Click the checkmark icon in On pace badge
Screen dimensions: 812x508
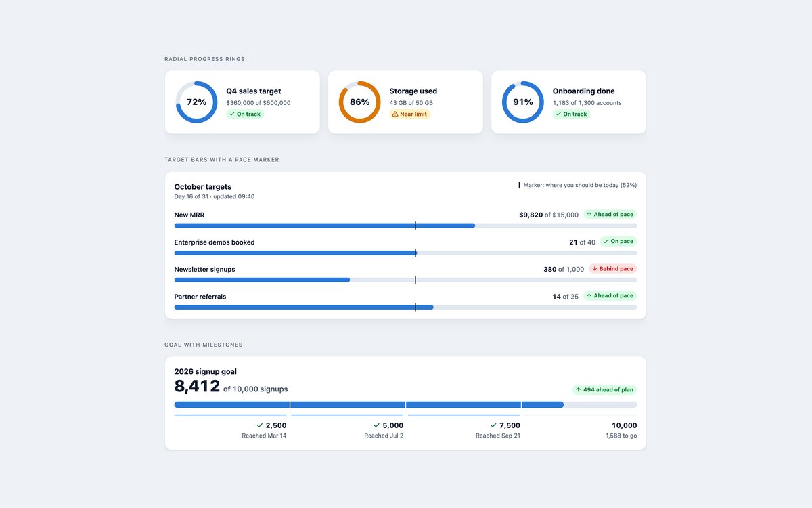click(x=606, y=242)
